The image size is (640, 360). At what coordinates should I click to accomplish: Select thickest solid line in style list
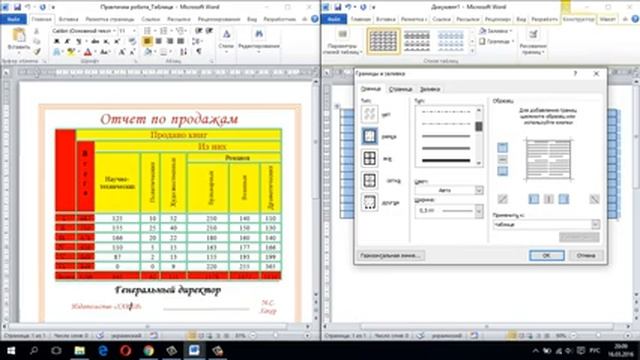tap(446, 160)
